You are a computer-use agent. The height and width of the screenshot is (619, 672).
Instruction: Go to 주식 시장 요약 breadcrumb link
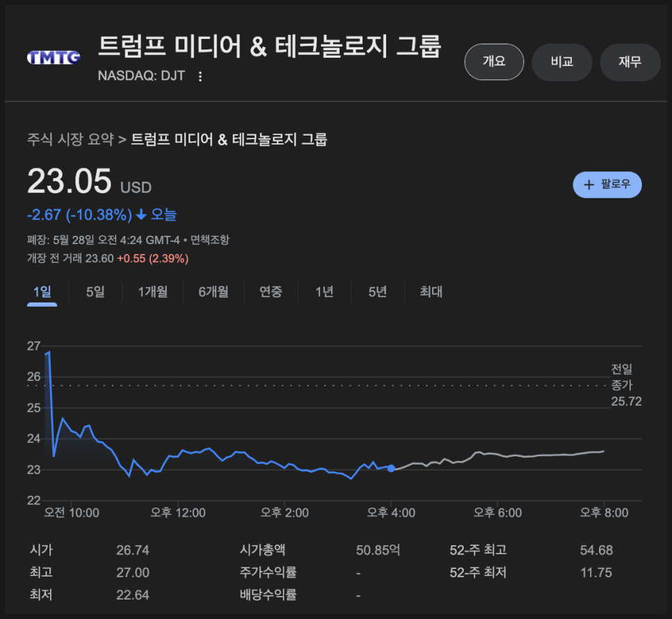[71, 139]
